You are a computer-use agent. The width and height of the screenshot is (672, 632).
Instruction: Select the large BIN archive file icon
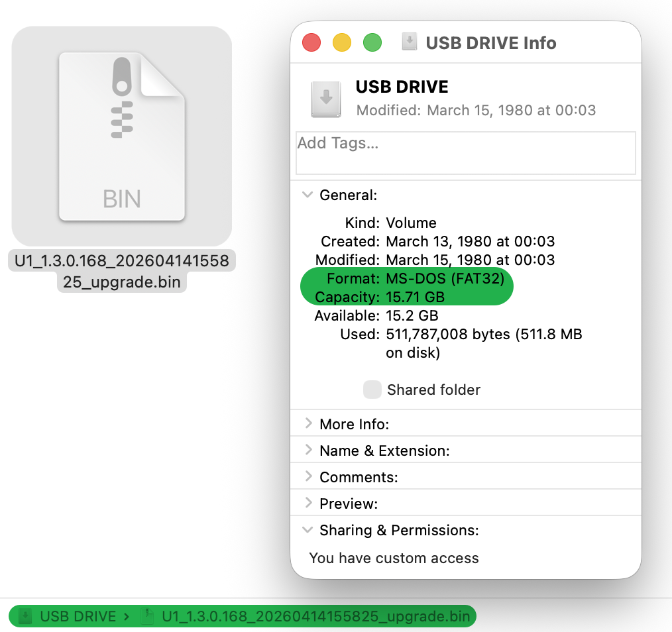tap(122, 136)
